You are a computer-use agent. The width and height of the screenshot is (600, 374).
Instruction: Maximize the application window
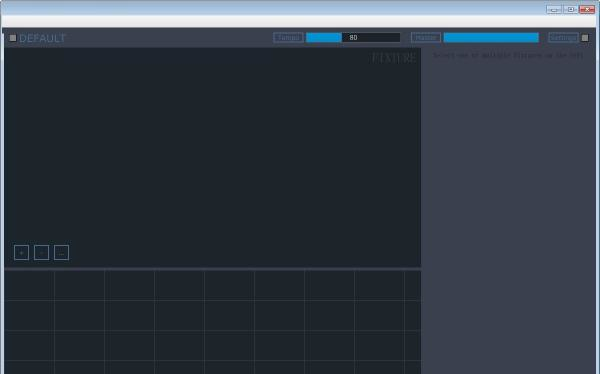point(571,9)
